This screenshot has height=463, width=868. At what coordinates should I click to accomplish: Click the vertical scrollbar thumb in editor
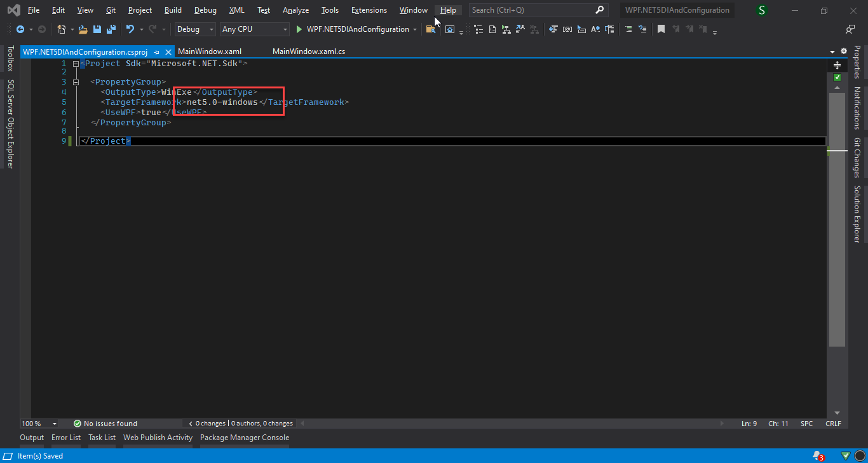coord(837,216)
